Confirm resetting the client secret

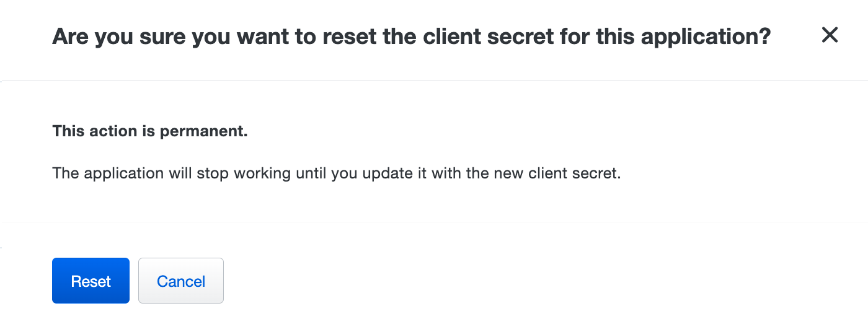pos(91,281)
